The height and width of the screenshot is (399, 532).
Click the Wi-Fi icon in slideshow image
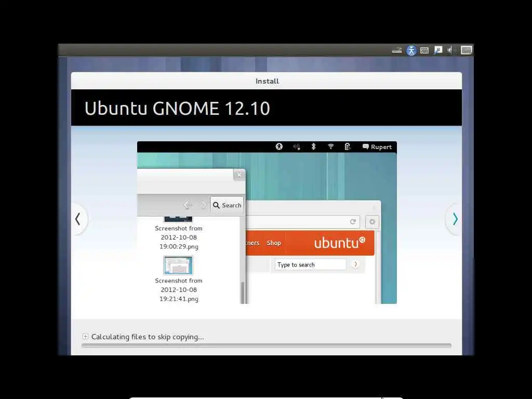[x=330, y=147]
